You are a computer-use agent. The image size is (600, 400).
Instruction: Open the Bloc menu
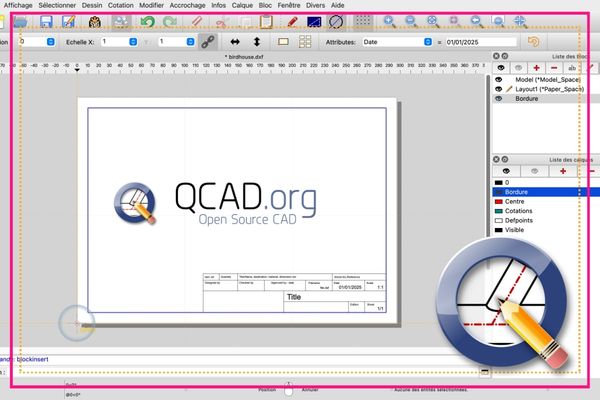[265, 5]
